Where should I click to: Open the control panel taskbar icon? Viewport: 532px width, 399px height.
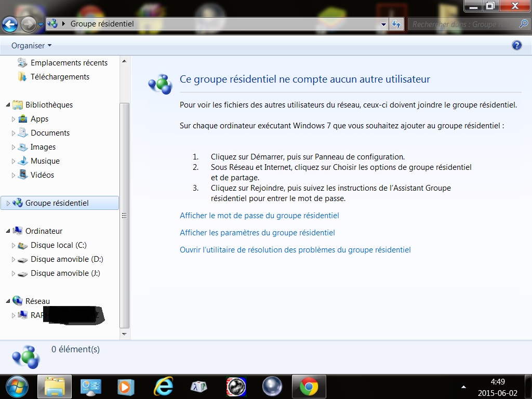pyautogui.click(x=90, y=387)
